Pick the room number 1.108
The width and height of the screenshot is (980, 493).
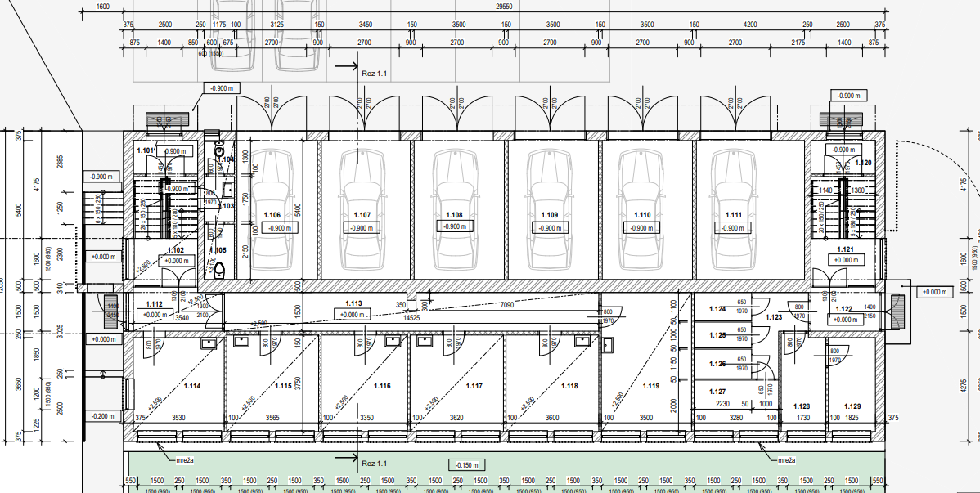454,215
